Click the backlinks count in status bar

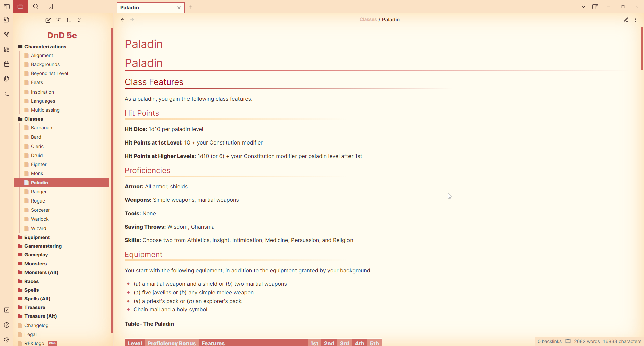click(x=549, y=341)
